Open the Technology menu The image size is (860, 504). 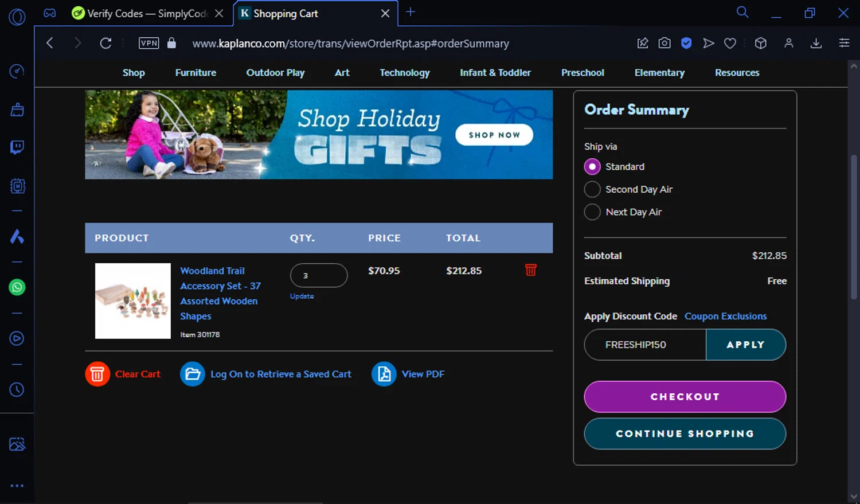tap(405, 73)
